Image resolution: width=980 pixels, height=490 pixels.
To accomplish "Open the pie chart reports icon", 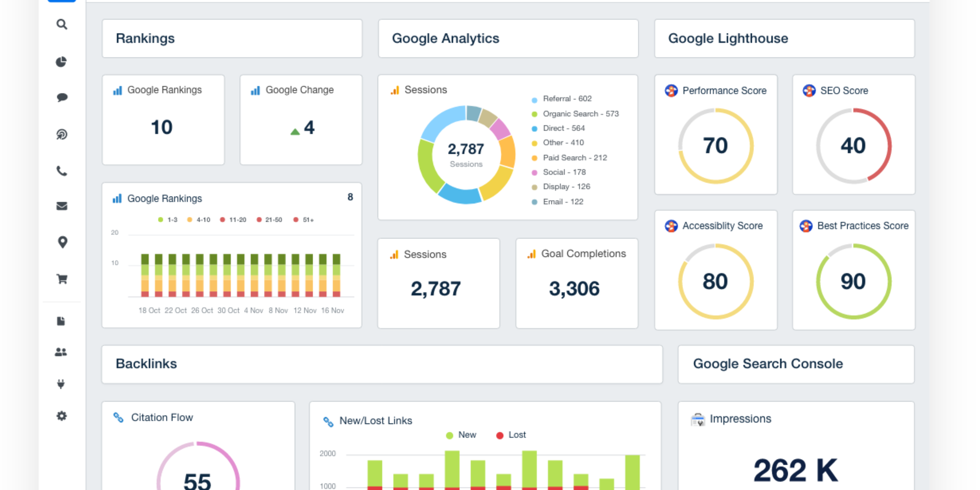I will click(61, 62).
